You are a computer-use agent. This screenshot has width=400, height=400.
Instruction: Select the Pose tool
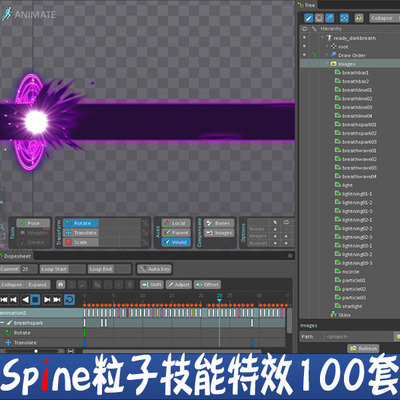click(x=33, y=223)
